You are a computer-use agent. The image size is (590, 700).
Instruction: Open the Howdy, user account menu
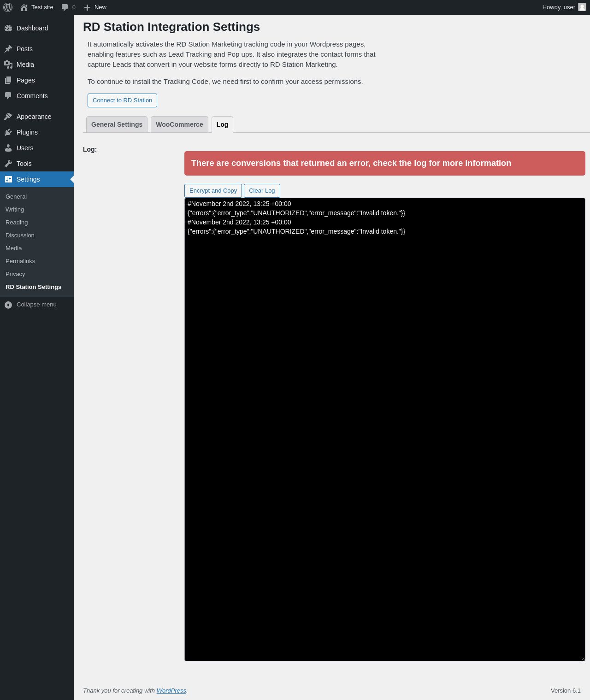(564, 7)
